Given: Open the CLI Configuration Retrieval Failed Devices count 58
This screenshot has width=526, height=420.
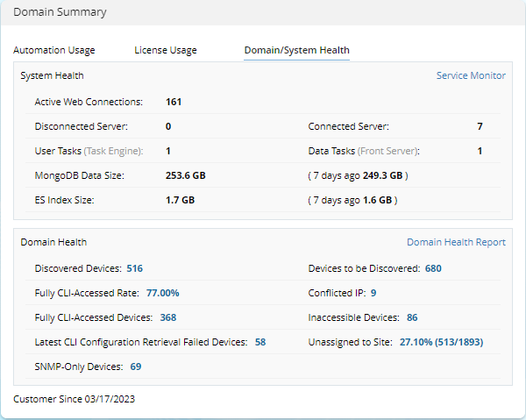Looking at the screenshot, I should click(260, 342).
